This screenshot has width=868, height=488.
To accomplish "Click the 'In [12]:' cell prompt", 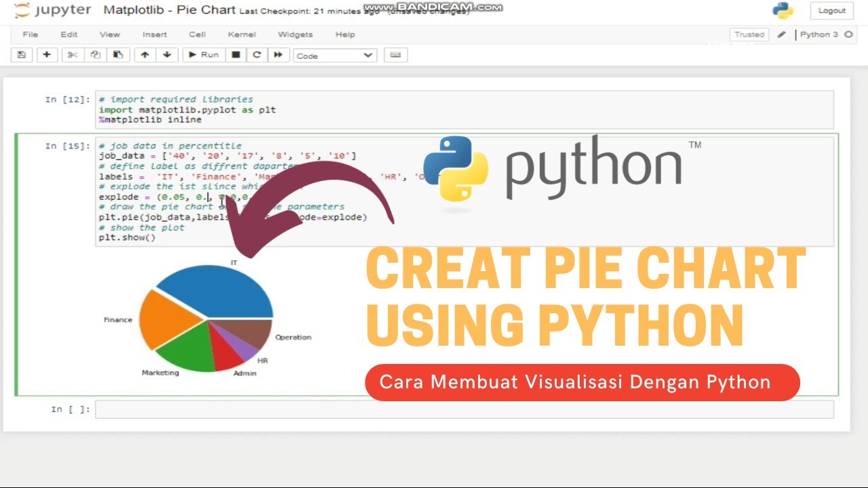I will [67, 100].
